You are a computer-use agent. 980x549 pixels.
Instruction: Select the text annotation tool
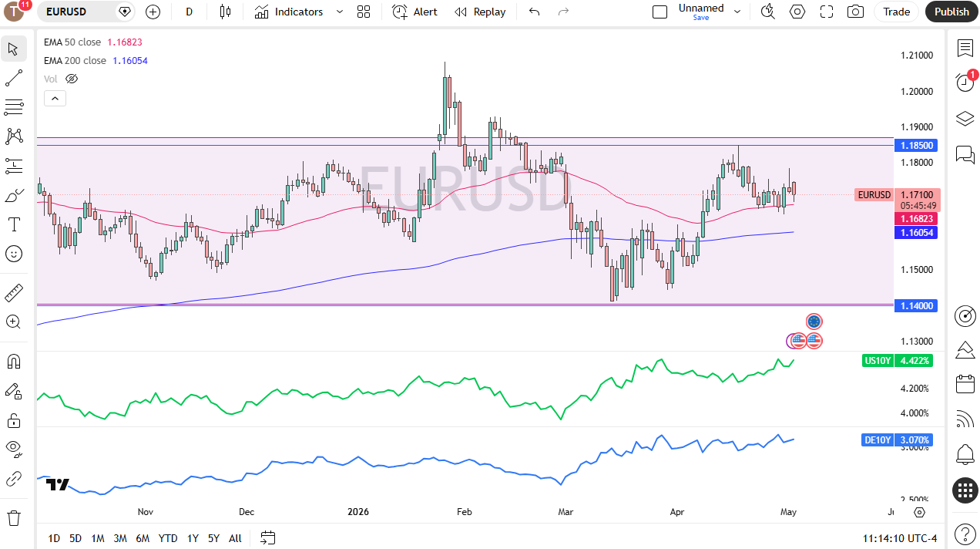coord(14,224)
